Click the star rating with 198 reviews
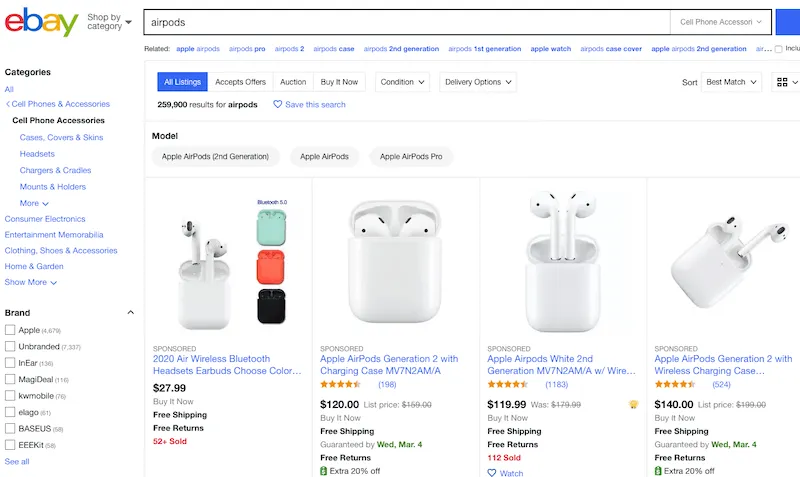 (340, 384)
